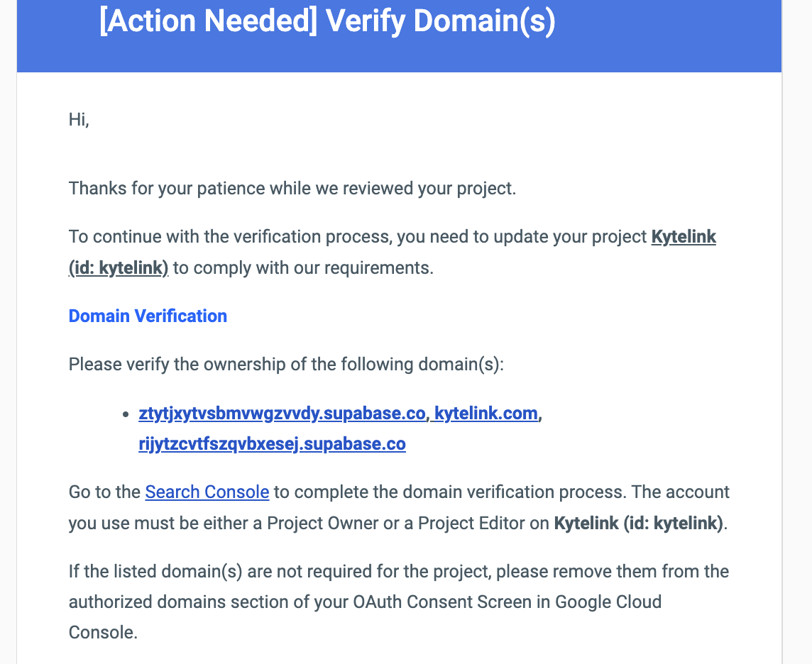
Task: Open the rijytzcvtfszqvbxesej.supabase.co domain link
Action: tap(272, 445)
